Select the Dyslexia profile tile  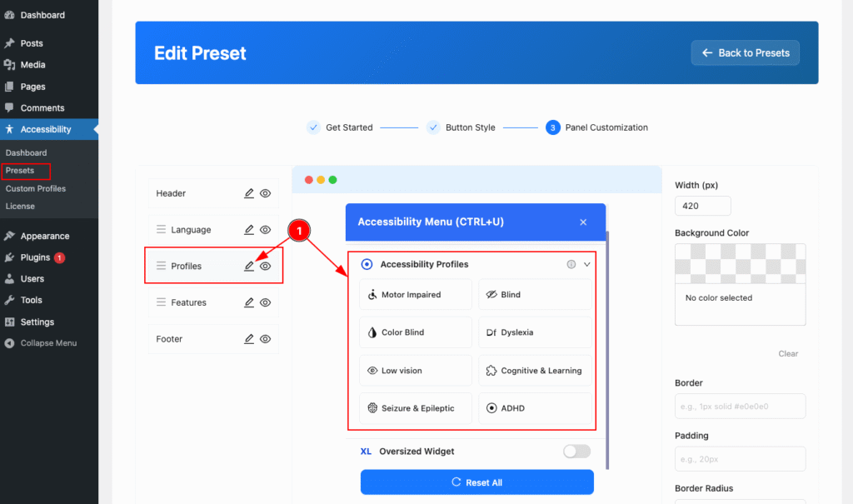[535, 332]
